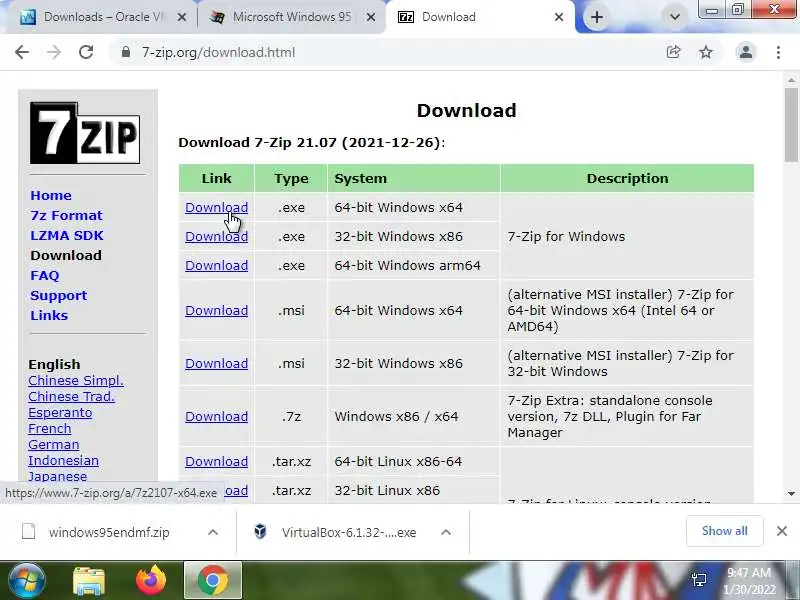Open the LZMA SDK sidebar link
This screenshot has width=800, height=600.
click(x=67, y=235)
